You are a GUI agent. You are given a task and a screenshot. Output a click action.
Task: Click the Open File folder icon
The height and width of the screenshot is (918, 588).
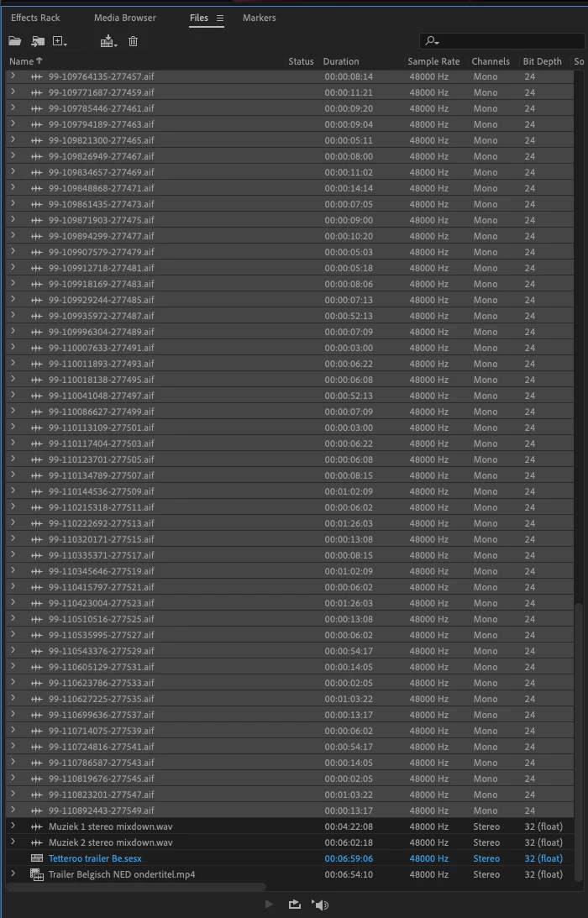pos(14,41)
